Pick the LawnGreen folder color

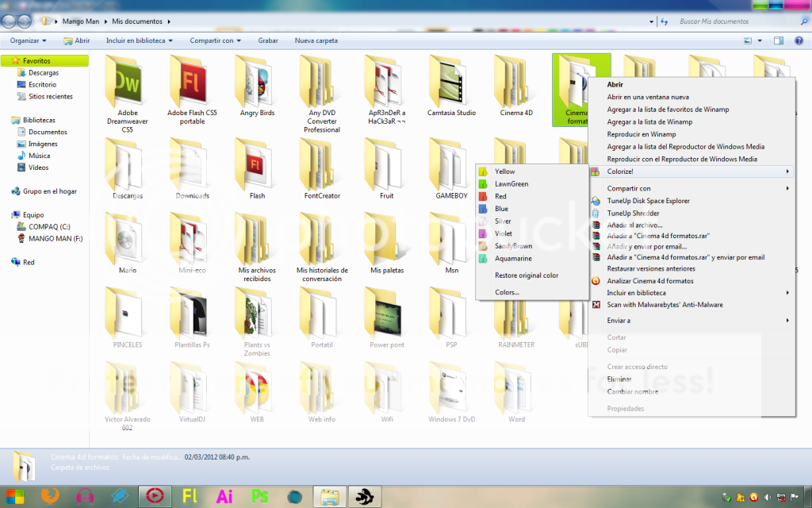point(511,184)
